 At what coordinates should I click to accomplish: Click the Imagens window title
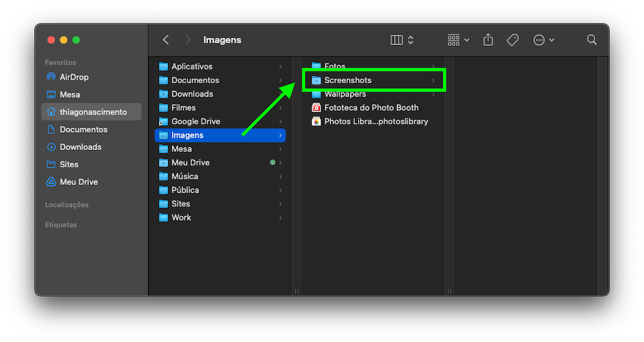(222, 40)
